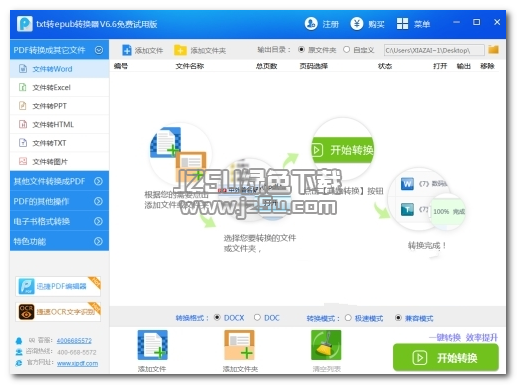The height and width of the screenshot is (385, 517).
Task: Select 极速模式 conversion mode
Action: [348, 318]
